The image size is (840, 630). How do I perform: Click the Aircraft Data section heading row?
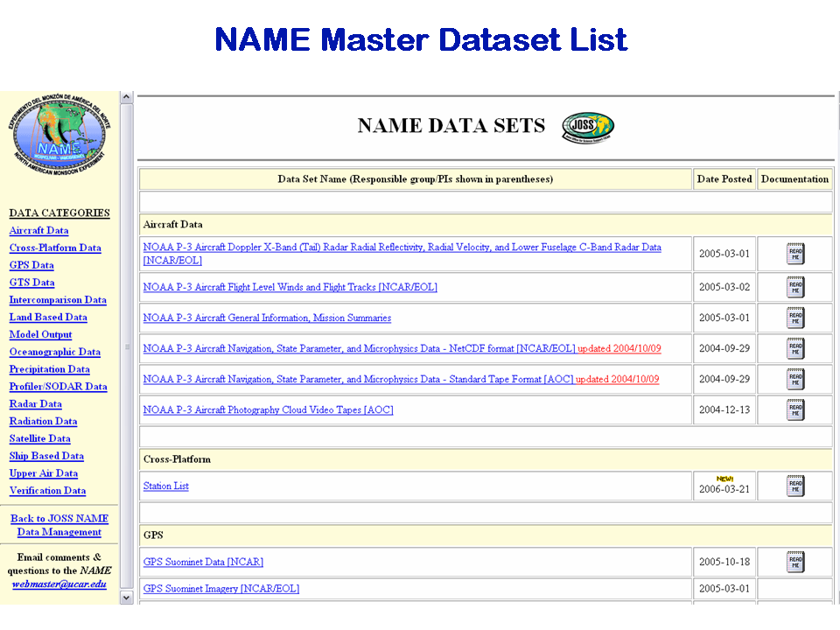(486, 225)
